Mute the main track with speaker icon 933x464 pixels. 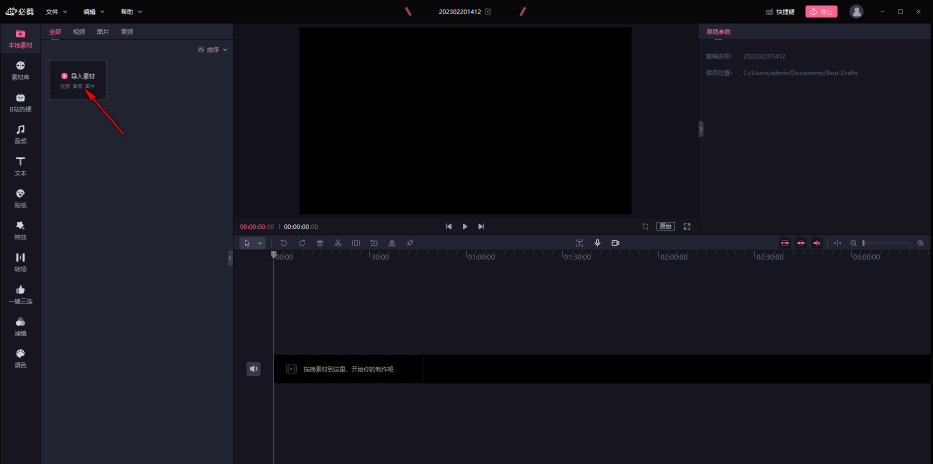click(254, 369)
